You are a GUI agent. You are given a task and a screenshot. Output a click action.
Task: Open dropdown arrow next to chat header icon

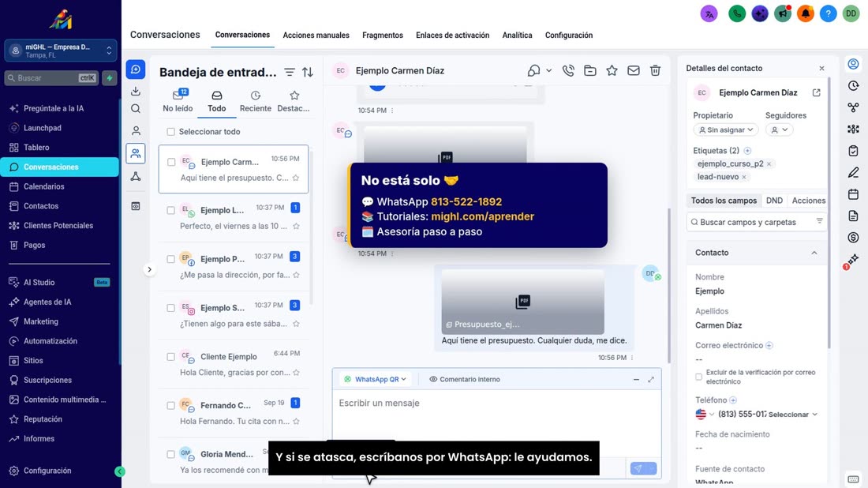click(548, 71)
